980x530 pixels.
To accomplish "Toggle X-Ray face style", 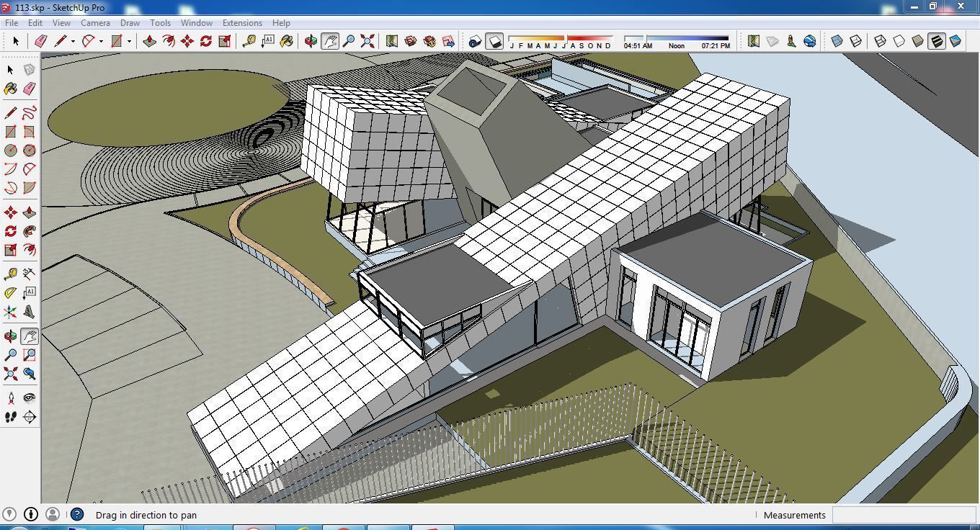I will [837, 41].
